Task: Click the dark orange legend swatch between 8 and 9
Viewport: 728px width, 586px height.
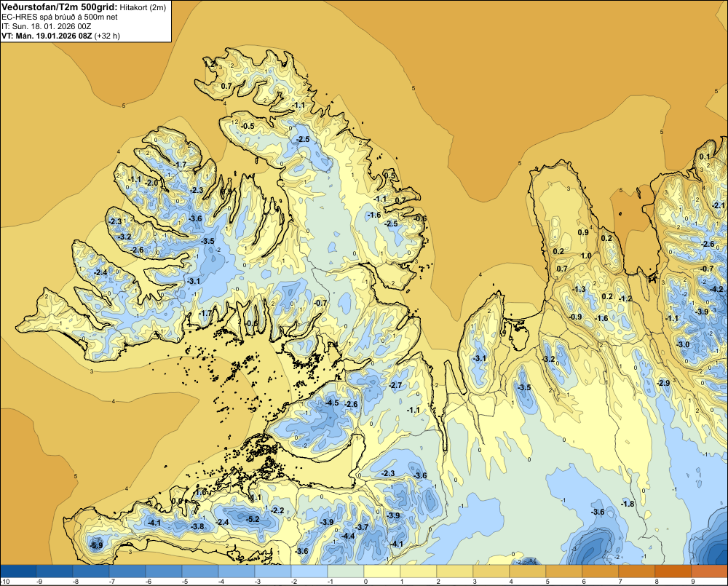Action: tap(673, 571)
